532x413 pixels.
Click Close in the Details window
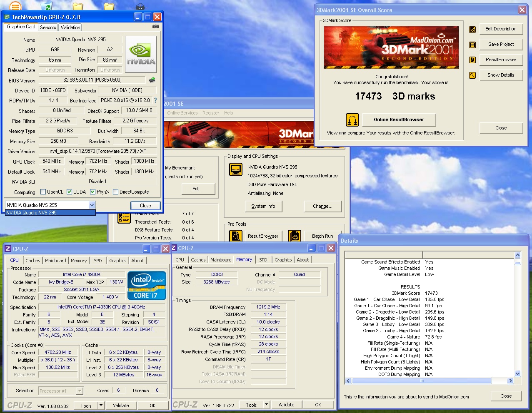coord(506,396)
